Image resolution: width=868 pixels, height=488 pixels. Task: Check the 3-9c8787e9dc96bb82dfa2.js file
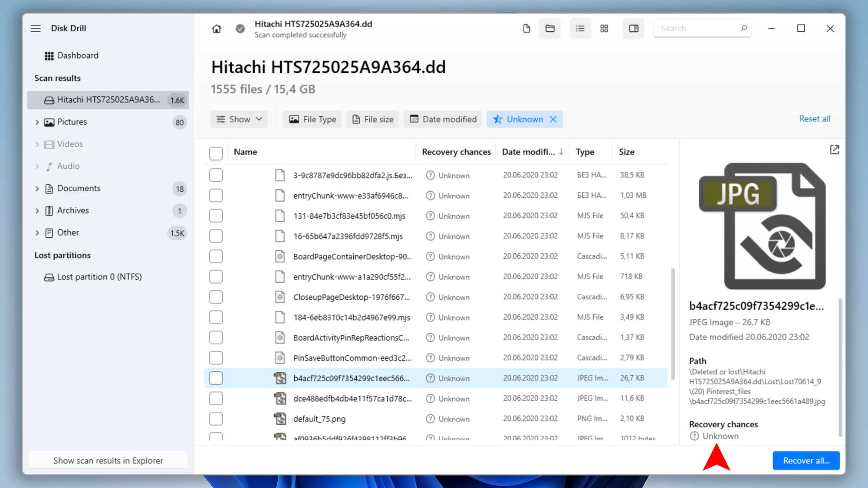(216, 175)
